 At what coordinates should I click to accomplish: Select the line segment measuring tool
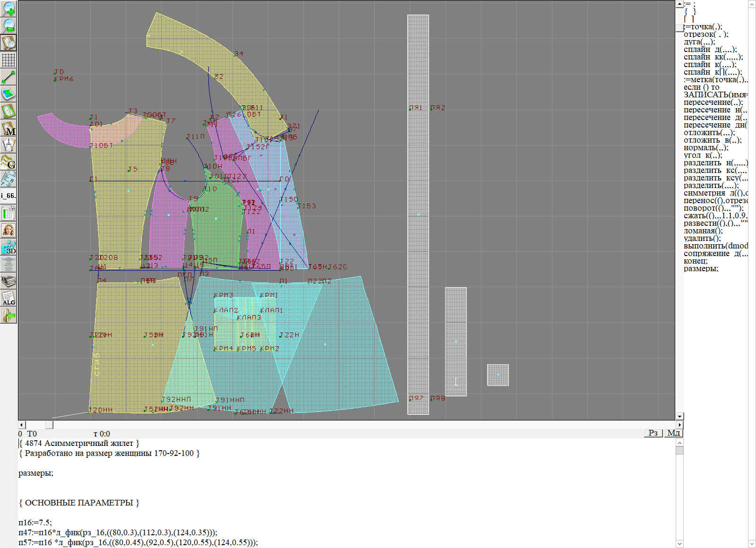point(9,77)
